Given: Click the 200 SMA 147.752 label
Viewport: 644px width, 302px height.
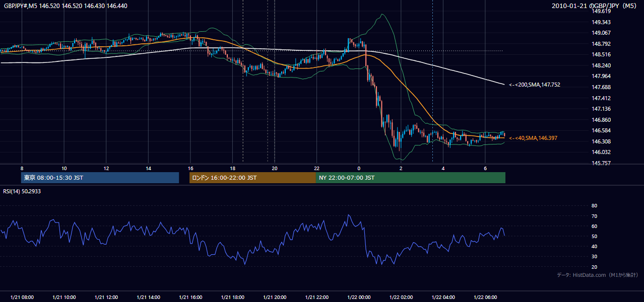Looking at the screenshot, I should coord(535,85).
